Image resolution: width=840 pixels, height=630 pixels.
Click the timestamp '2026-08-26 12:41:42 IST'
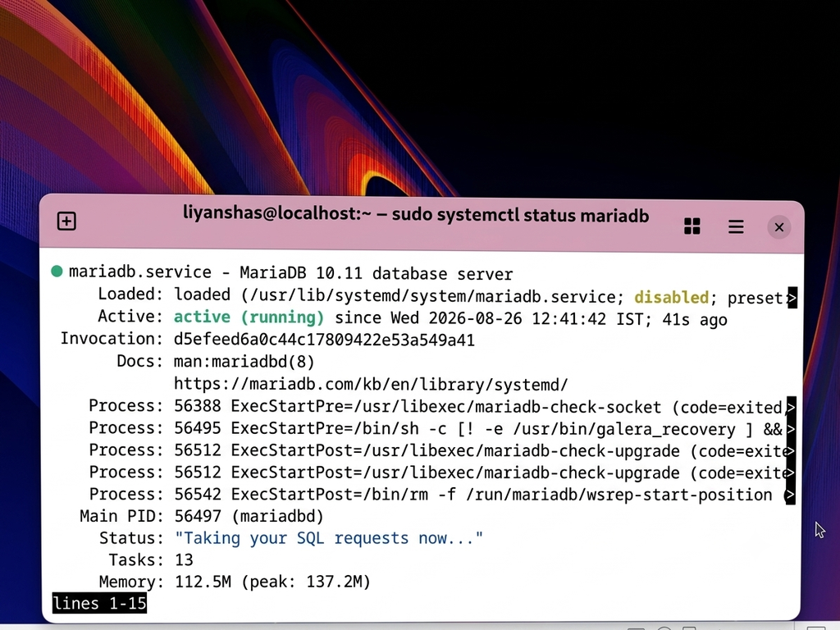click(x=539, y=319)
